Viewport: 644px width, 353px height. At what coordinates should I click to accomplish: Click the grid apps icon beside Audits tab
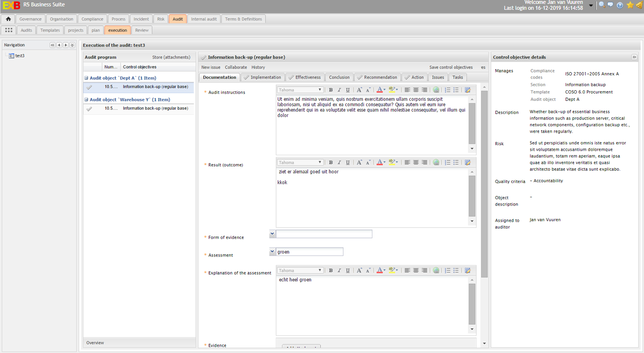[9, 30]
